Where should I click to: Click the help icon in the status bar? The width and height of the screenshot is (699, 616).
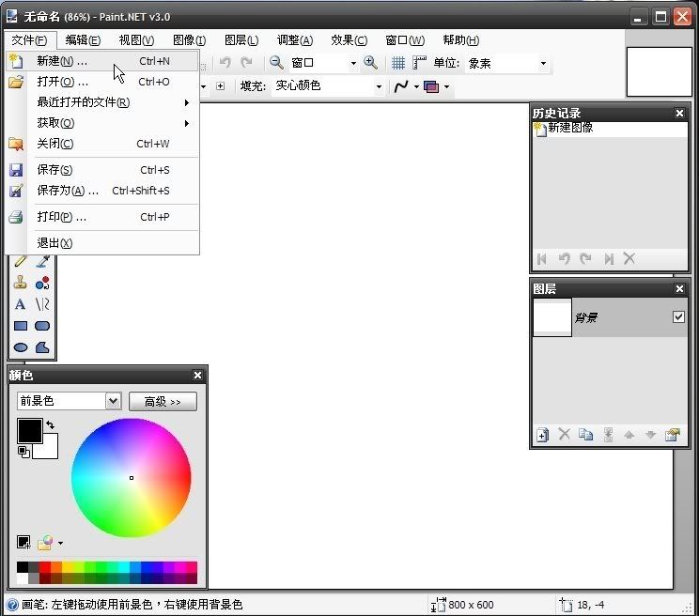[12, 605]
